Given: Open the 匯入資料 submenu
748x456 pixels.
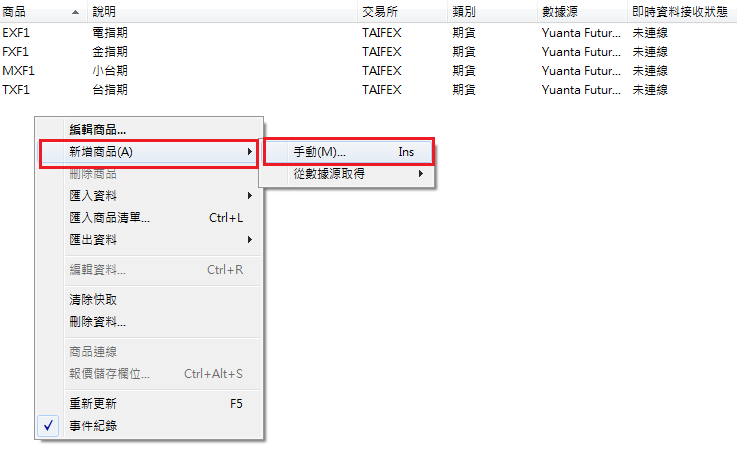Looking at the screenshot, I should [149, 196].
